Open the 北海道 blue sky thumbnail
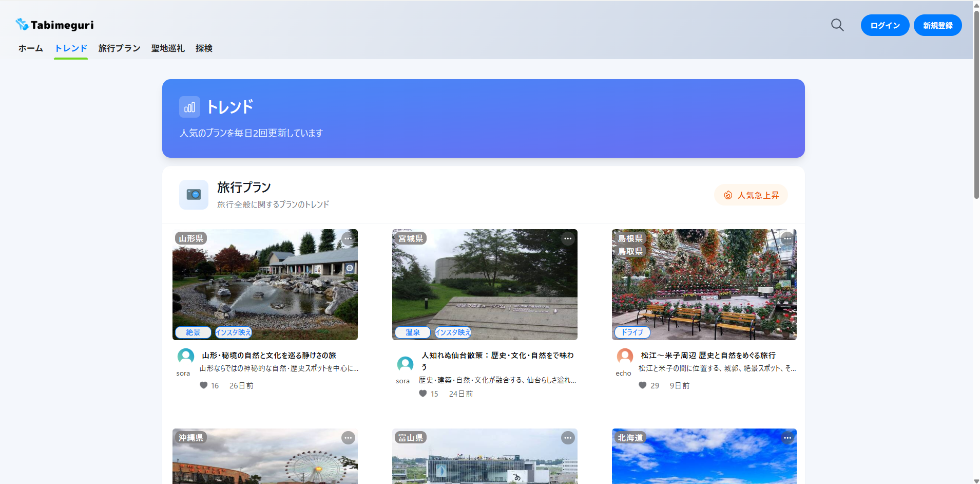980x484 pixels. [704, 456]
